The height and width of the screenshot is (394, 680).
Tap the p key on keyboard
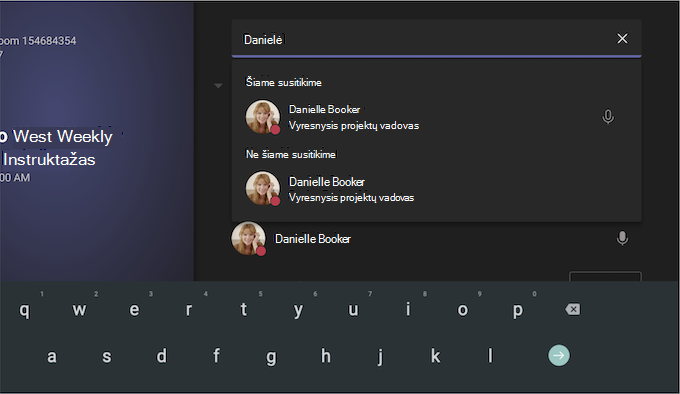pos(517,310)
